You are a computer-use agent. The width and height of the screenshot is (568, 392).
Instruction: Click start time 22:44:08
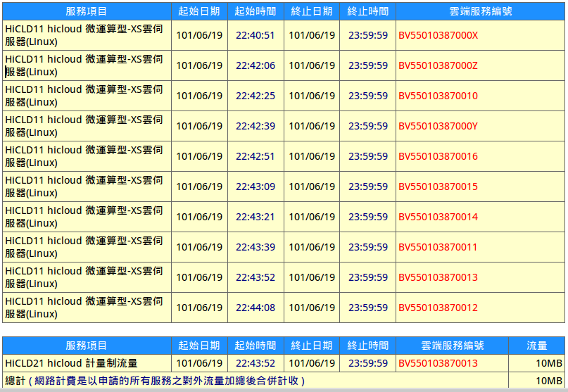pos(255,308)
